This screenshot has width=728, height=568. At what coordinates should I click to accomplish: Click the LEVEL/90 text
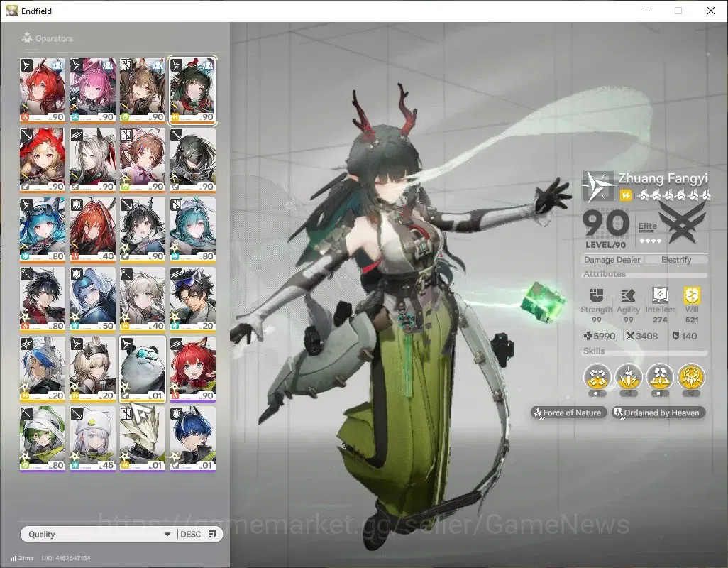click(x=605, y=245)
